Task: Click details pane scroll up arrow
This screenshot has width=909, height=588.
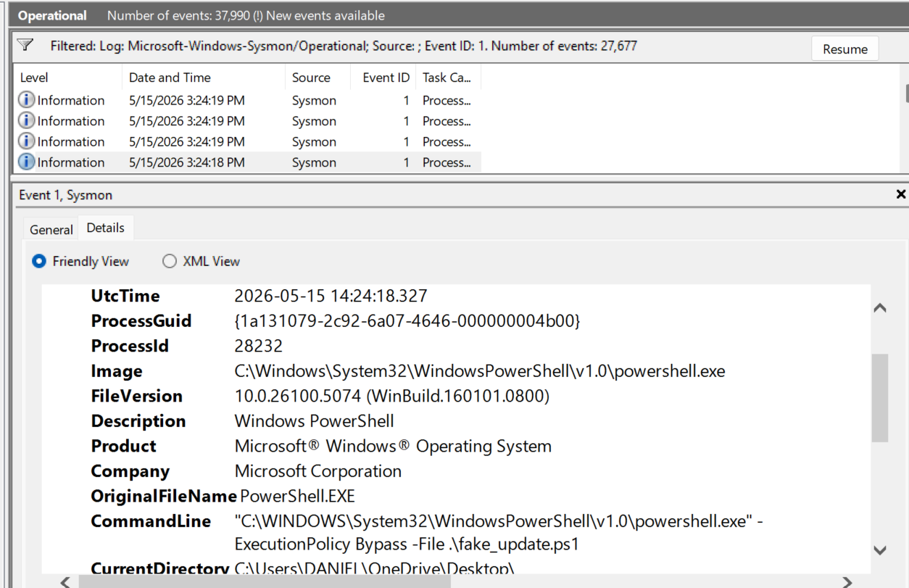Action: [x=880, y=308]
